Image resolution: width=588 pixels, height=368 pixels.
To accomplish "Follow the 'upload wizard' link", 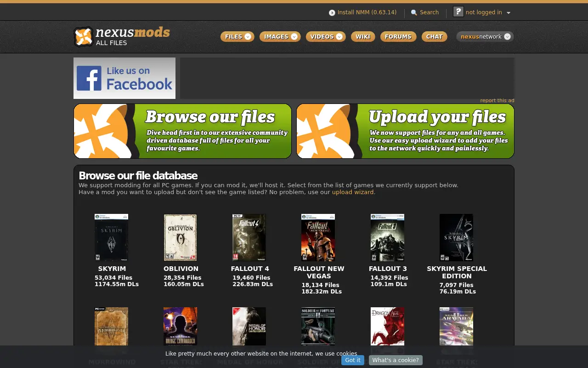I will pos(353,192).
